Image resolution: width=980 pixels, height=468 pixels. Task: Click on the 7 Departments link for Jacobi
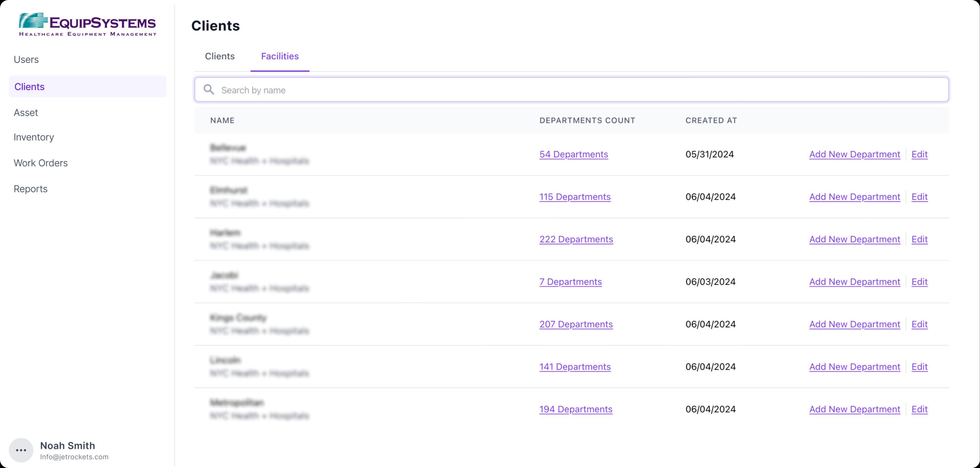(570, 281)
